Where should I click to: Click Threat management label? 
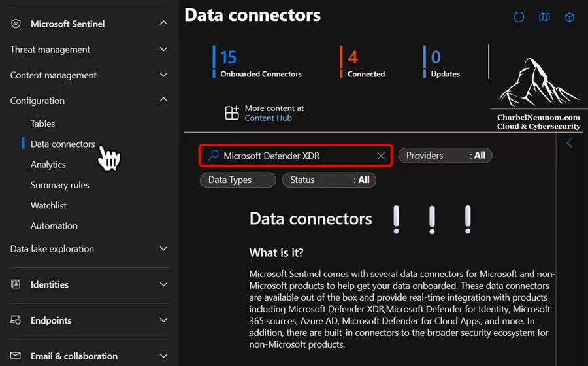click(50, 50)
